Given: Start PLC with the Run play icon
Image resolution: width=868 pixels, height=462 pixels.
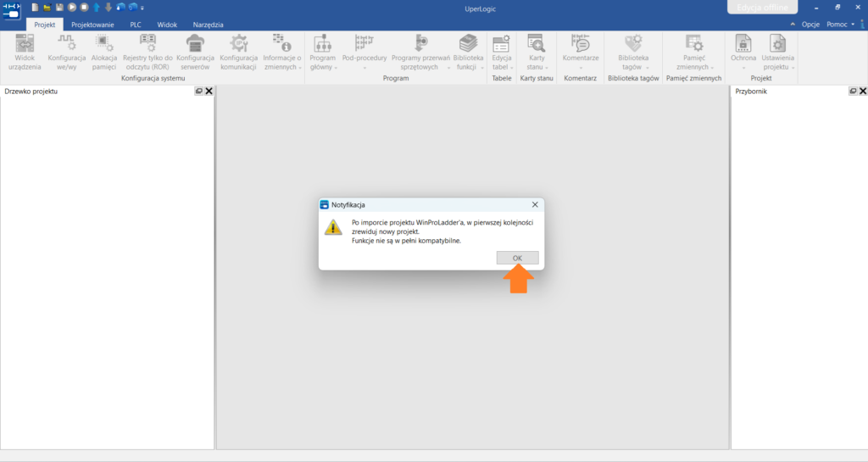Looking at the screenshot, I should click(72, 8).
